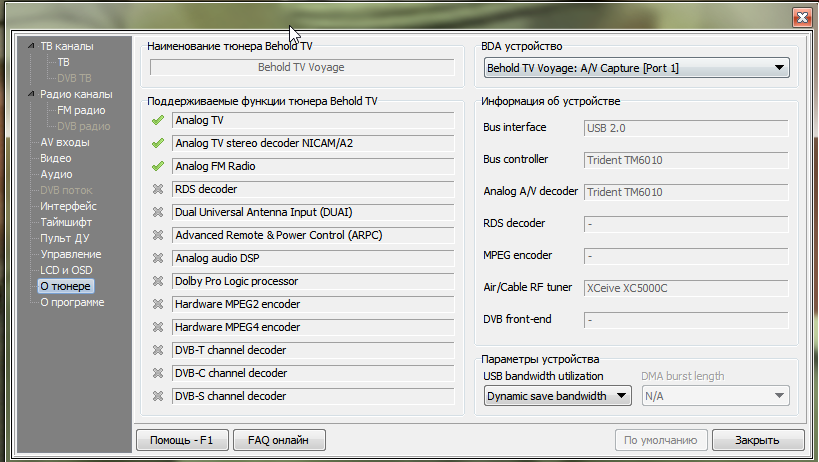Click the green checkmark next to Analog FM Radio
Image resolution: width=819 pixels, height=462 pixels.
(157, 166)
